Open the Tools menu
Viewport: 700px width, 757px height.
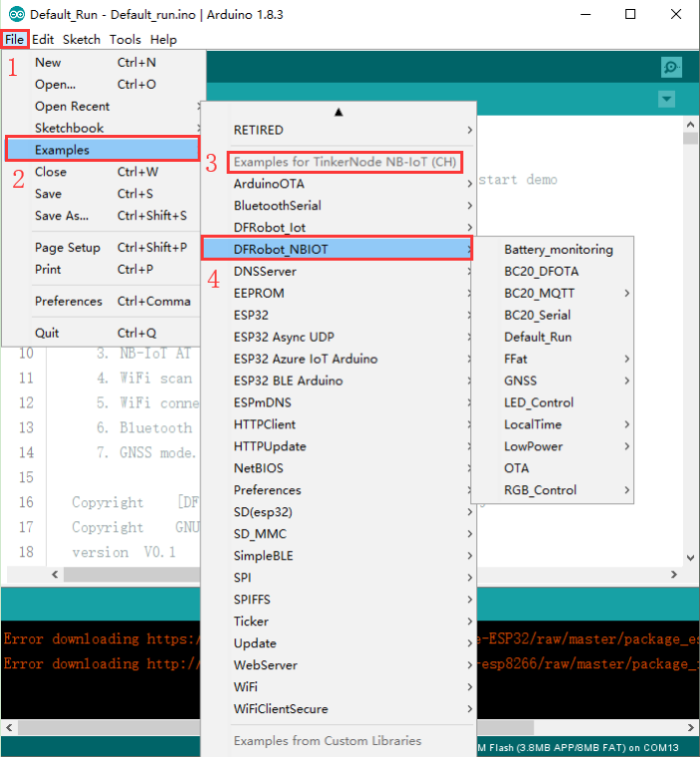(x=125, y=40)
